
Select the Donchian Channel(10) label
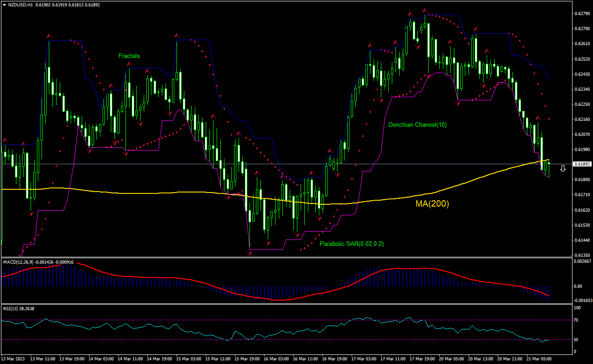coord(417,125)
